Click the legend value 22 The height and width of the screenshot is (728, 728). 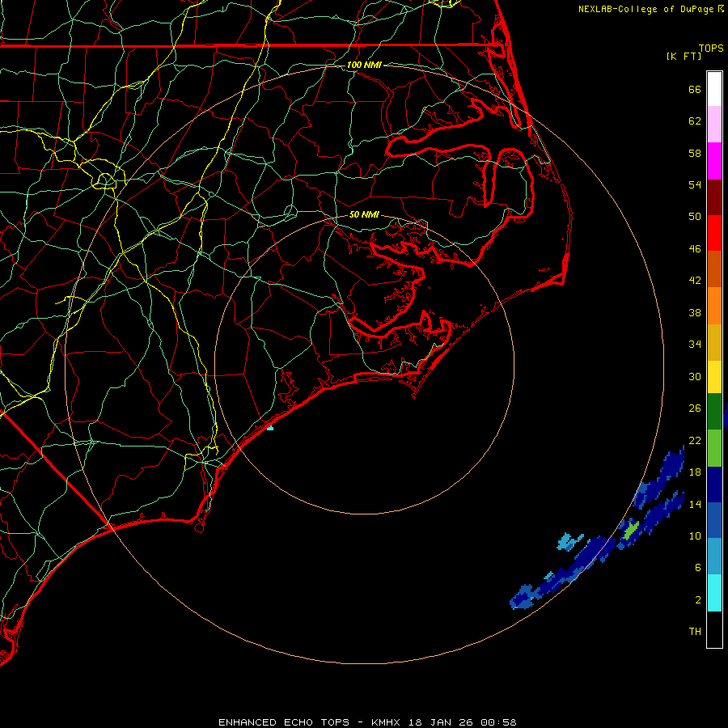click(695, 440)
